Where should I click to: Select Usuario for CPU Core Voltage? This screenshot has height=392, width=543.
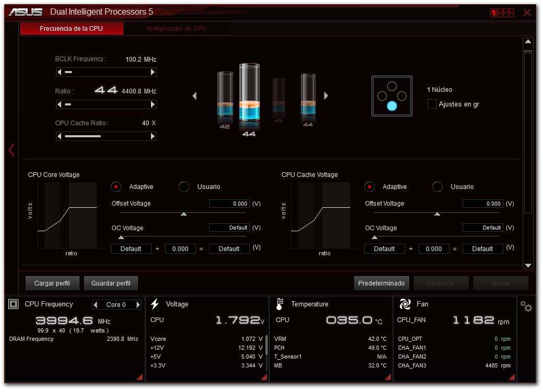[x=184, y=187]
